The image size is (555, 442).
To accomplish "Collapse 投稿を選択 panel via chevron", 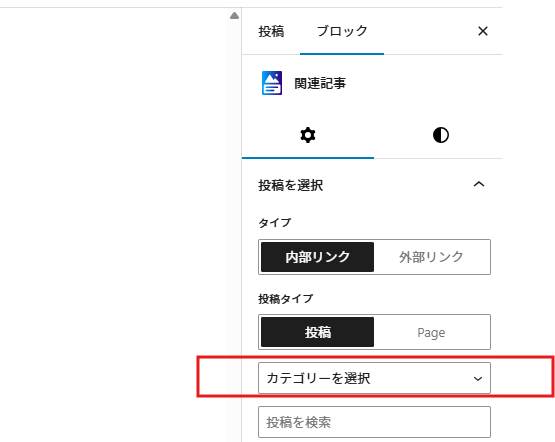I will tap(479, 184).
